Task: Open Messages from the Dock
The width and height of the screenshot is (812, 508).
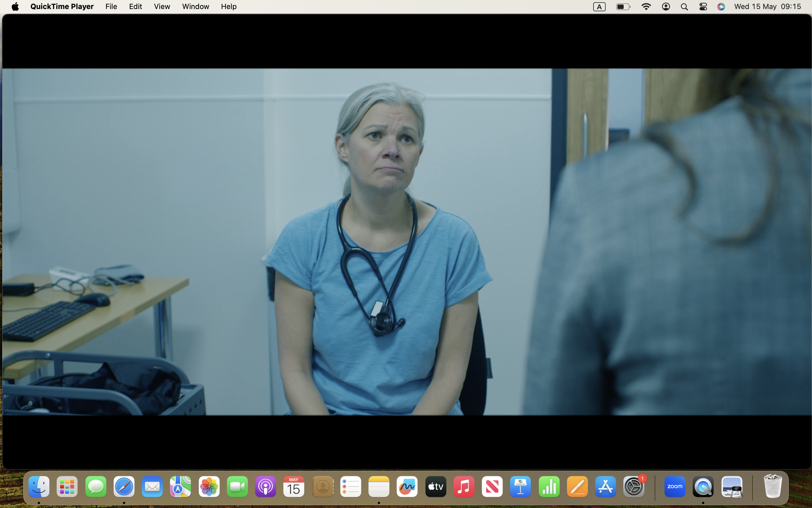Action: [96, 487]
